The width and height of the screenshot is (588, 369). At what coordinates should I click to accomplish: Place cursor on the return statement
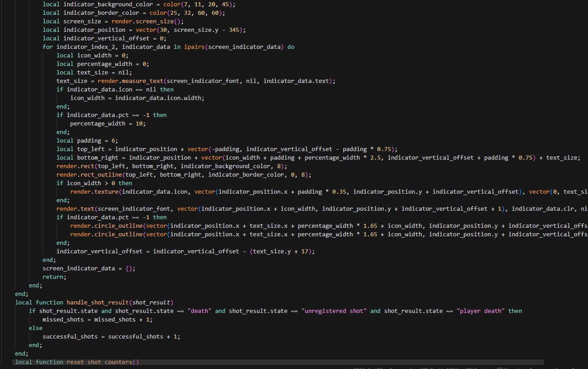click(x=54, y=277)
